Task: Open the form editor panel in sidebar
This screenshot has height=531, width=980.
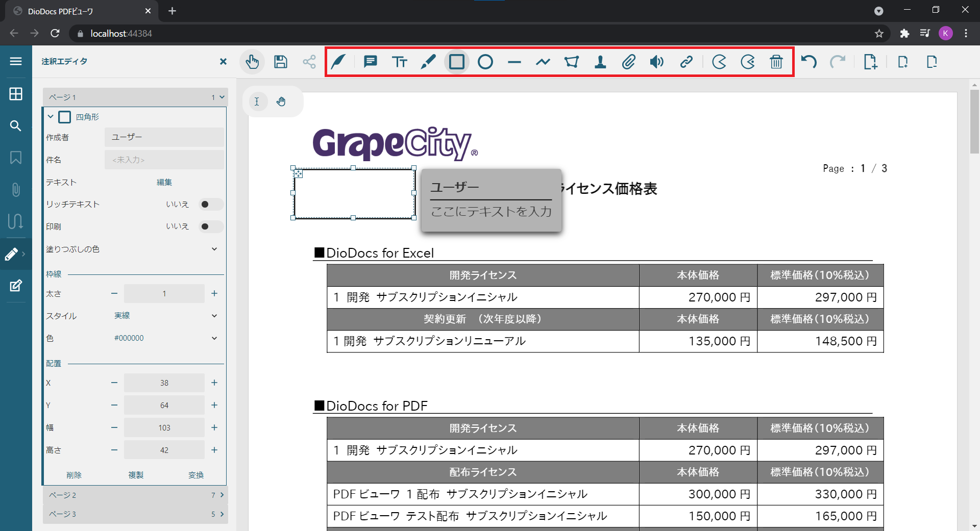Action: coord(16,286)
